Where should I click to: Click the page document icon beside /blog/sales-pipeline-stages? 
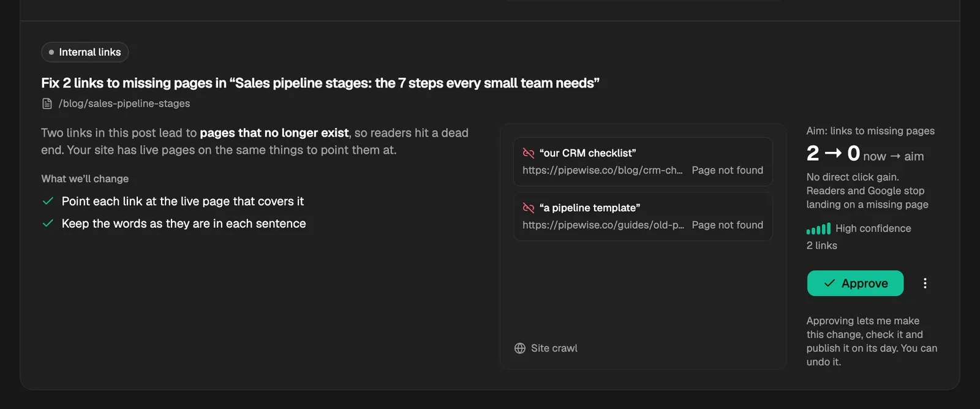pos(47,103)
